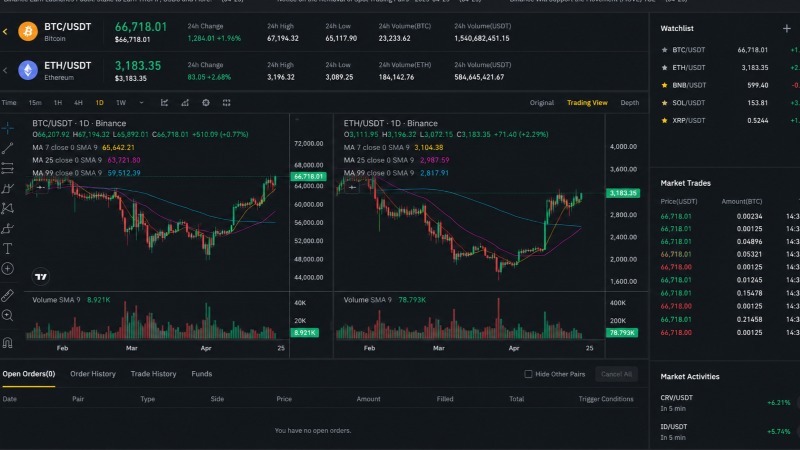Open XRP/USDT from the watchlist
Screen dimensions: 800x450
click(x=688, y=120)
